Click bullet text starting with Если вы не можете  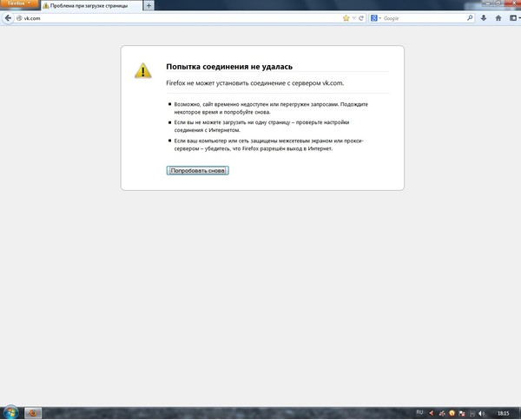click(261, 126)
